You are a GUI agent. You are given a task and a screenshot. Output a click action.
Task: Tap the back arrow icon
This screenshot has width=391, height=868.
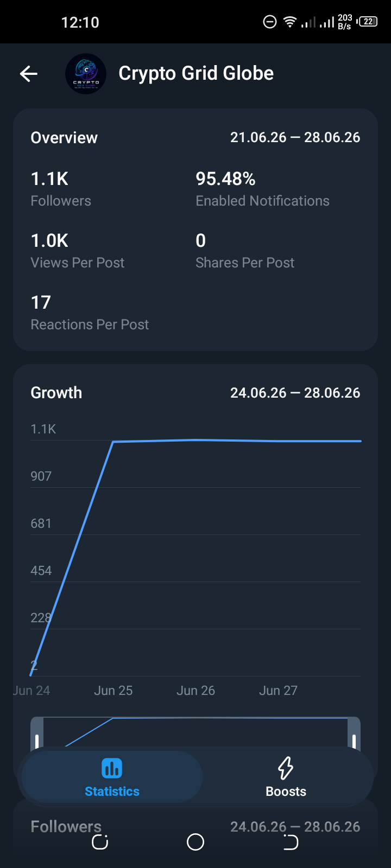[x=29, y=74]
